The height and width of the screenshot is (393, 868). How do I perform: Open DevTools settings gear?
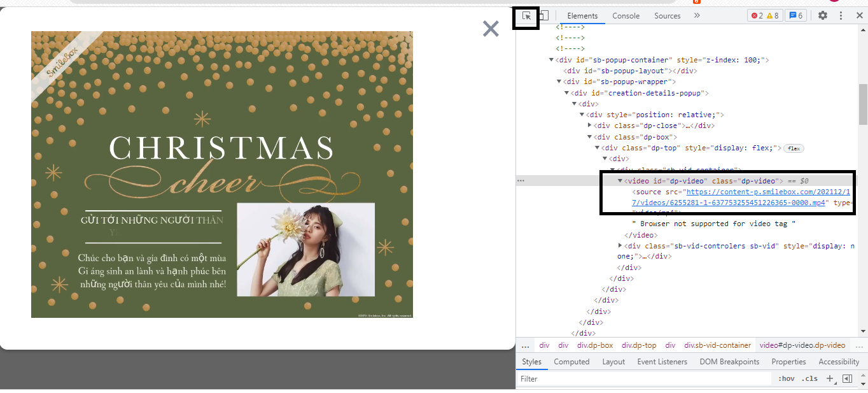823,16
